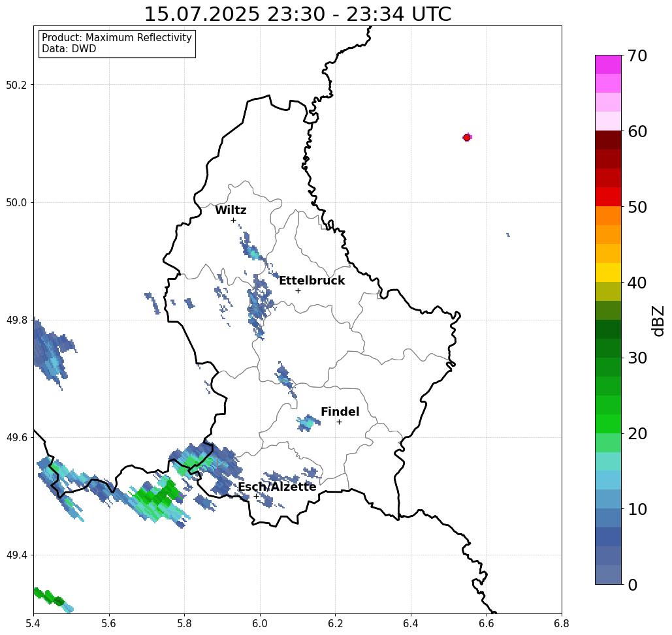Click the longitude 6.4 axis label

(x=411, y=623)
